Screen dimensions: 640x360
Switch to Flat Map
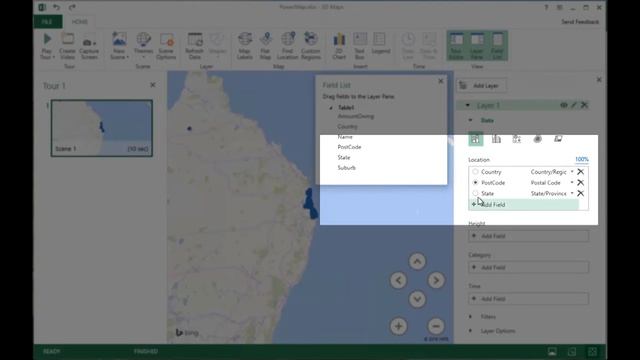click(265, 46)
